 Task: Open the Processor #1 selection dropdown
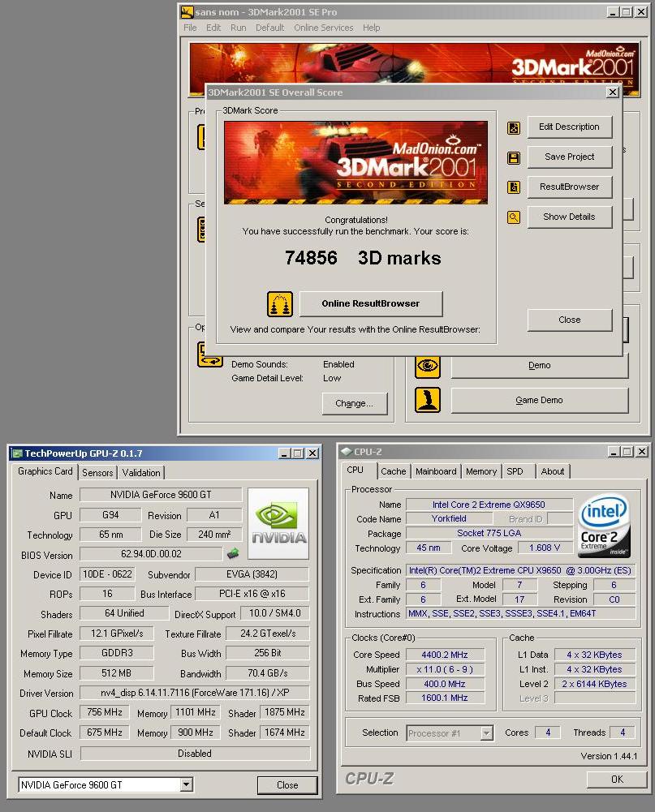(486, 733)
